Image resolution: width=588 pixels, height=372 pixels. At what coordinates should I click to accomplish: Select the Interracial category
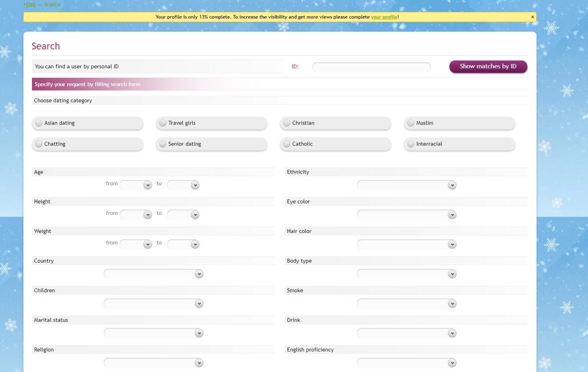click(459, 144)
